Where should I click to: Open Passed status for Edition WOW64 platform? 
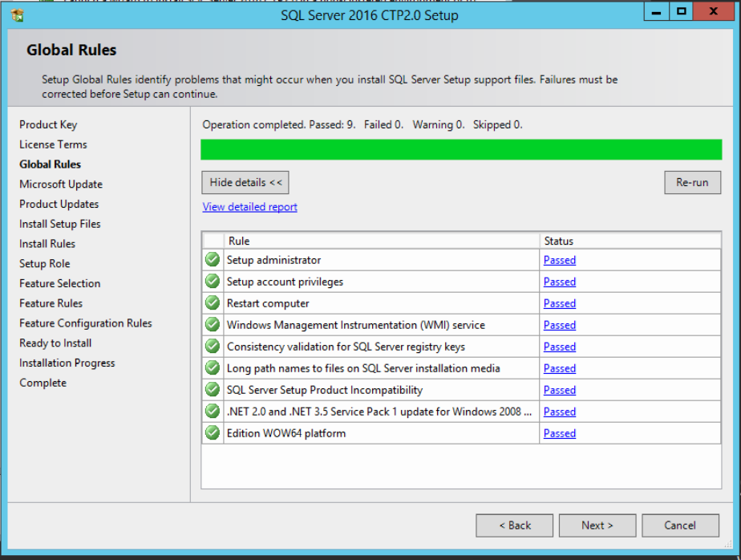point(560,434)
